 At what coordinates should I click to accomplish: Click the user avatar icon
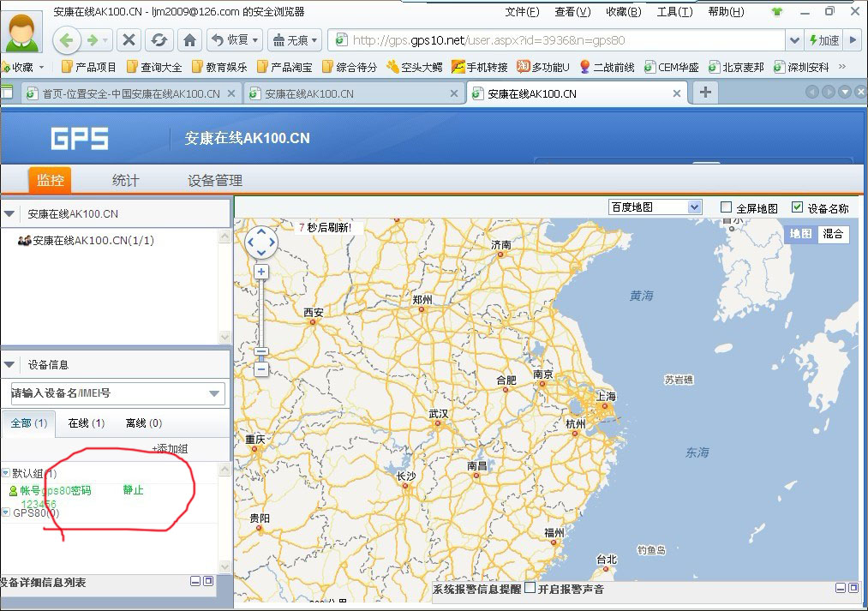click(21, 32)
